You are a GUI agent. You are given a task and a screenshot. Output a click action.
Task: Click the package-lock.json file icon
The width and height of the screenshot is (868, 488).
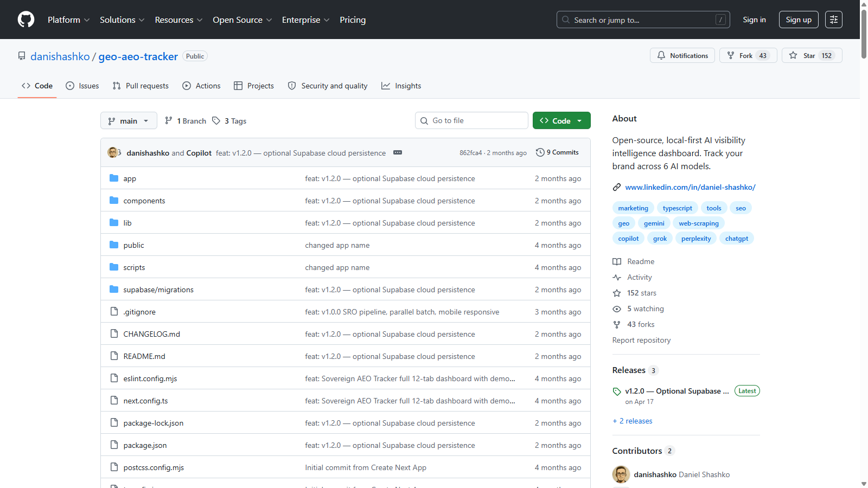(x=114, y=423)
